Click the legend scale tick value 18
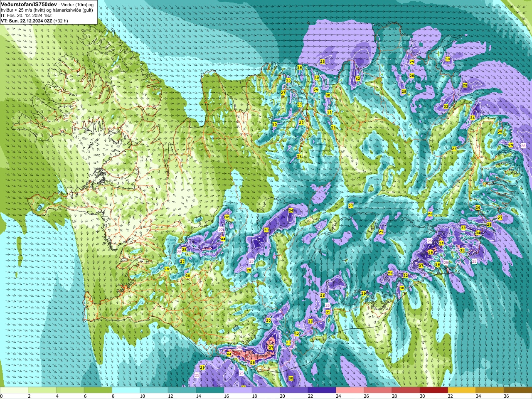The image size is (532, 399). click(254, 396)
